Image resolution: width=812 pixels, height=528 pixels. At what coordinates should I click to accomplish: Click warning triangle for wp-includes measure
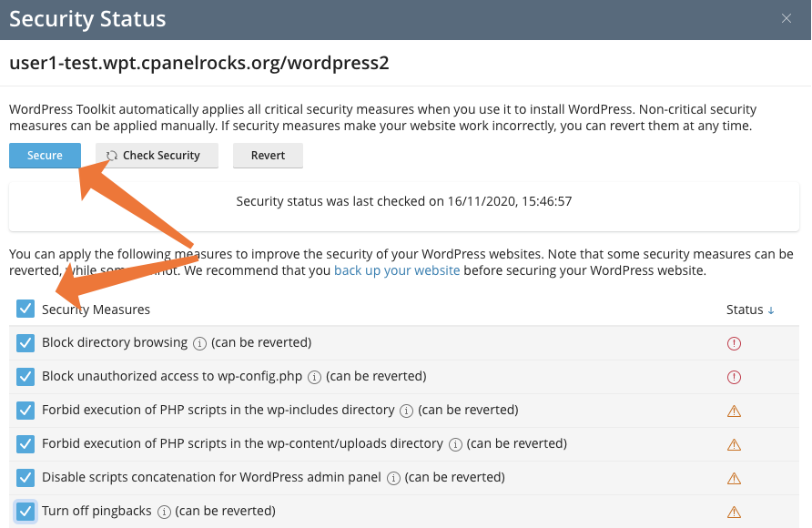(734, 411)
